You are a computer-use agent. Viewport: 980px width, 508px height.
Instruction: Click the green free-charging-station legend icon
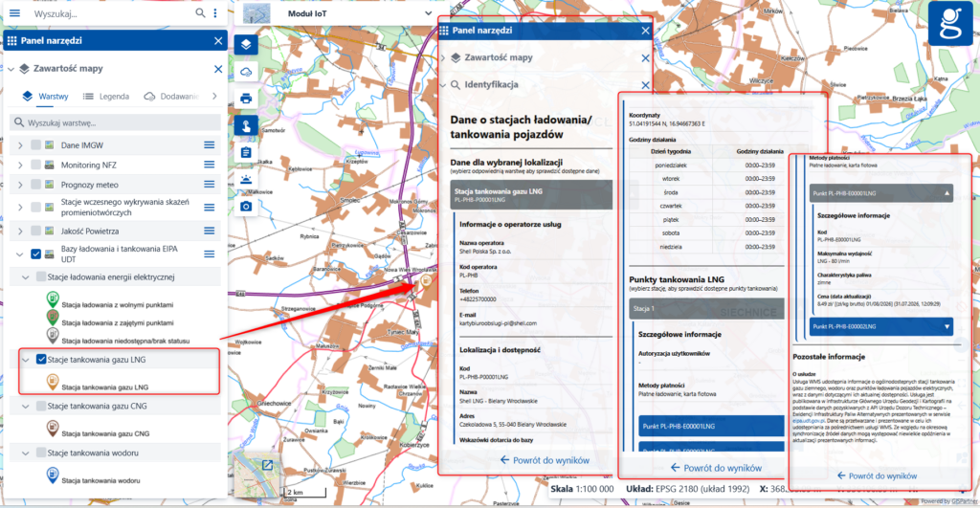pos(53,300)
